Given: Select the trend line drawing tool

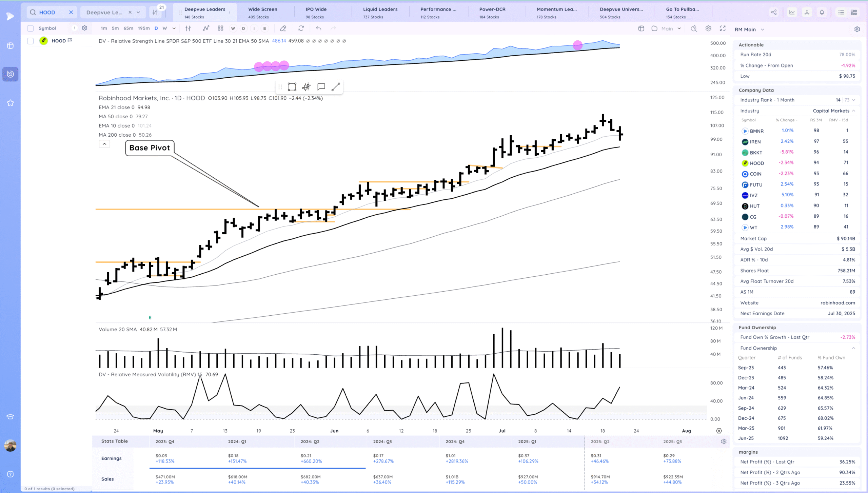Looking at the screenshot, I should [x=335, y=87].
